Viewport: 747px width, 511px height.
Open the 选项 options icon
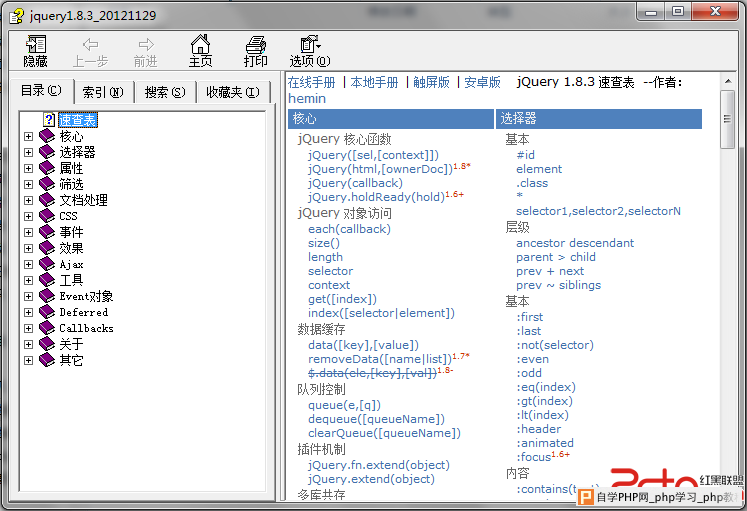(310, 44)
